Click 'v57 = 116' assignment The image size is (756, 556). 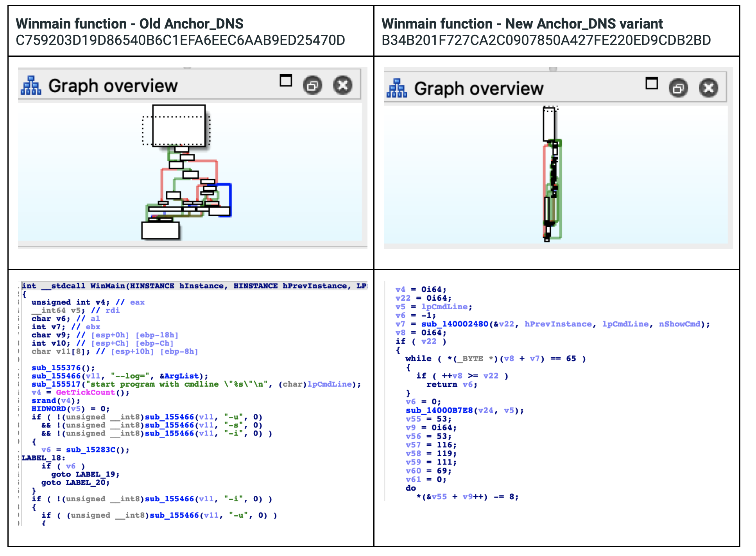point(431,445)
